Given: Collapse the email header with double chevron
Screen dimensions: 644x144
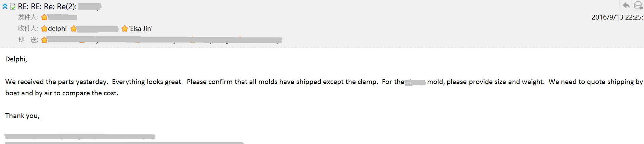Looking at the screenshot, I should tap(5, 7).
